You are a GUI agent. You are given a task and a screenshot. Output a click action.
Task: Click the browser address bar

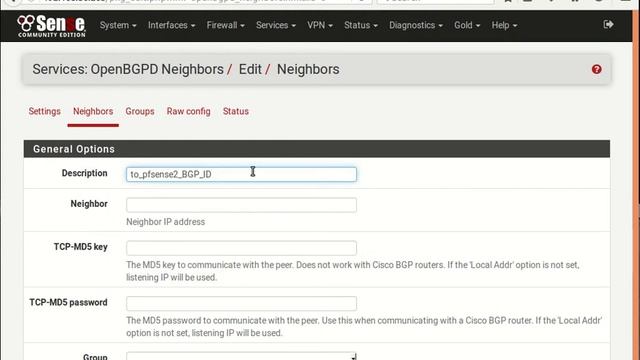tap(196, 1)
